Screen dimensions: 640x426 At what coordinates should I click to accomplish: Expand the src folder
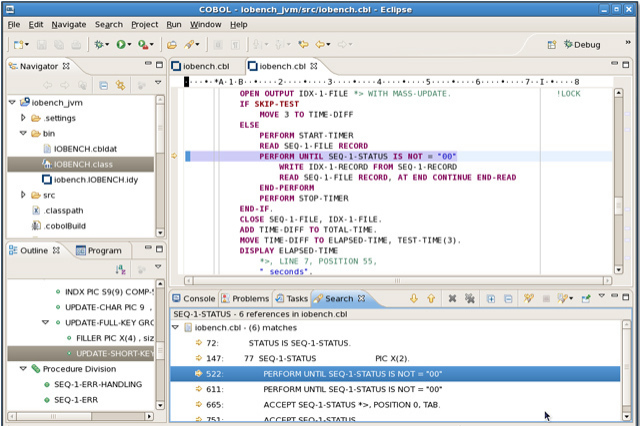(23, 195)
